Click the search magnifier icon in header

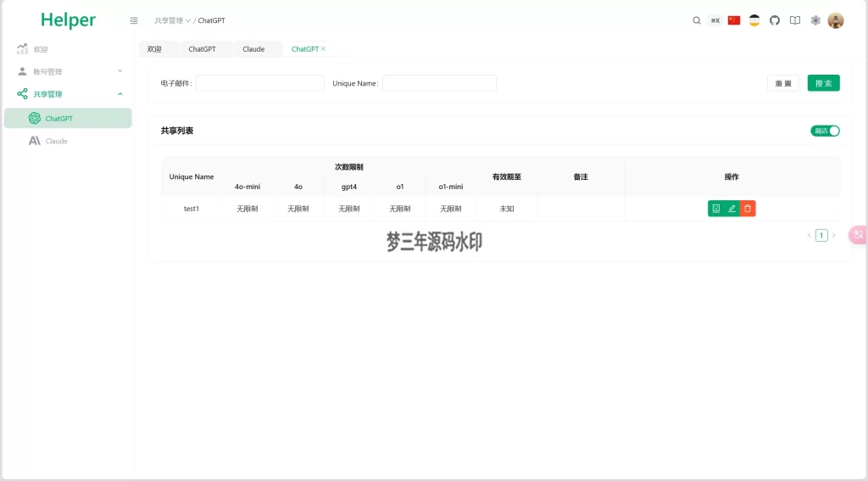[697, 20]
